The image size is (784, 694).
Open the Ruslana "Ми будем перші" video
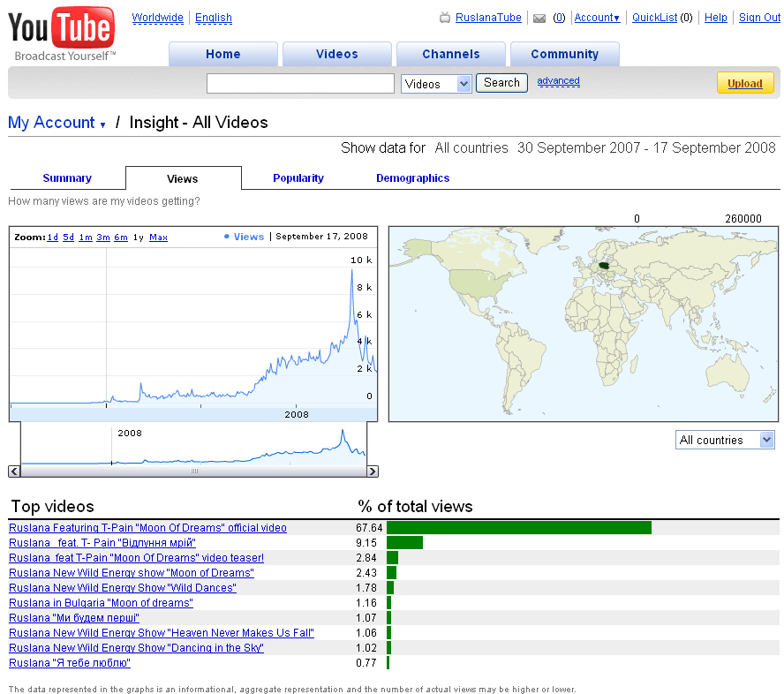pos(74,618)
